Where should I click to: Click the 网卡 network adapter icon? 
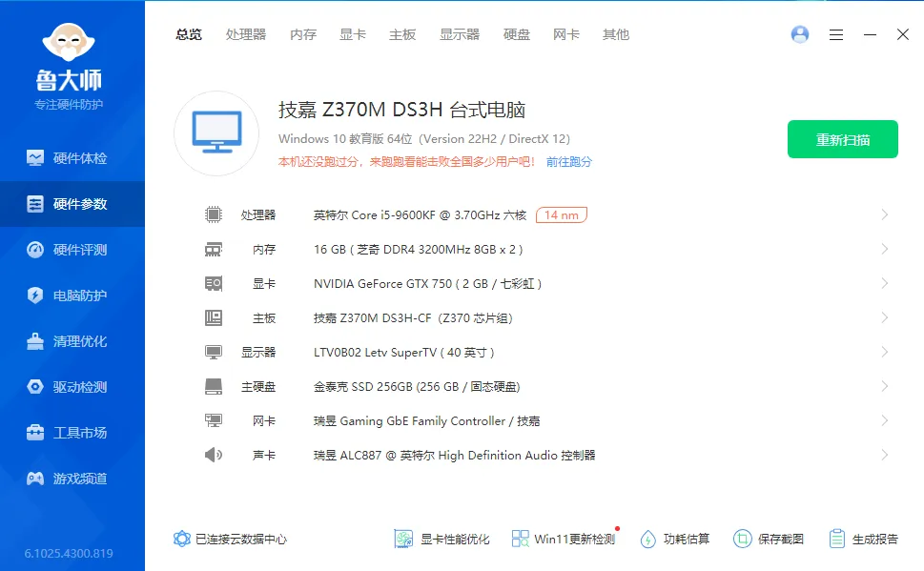click(x=214, y=420)
